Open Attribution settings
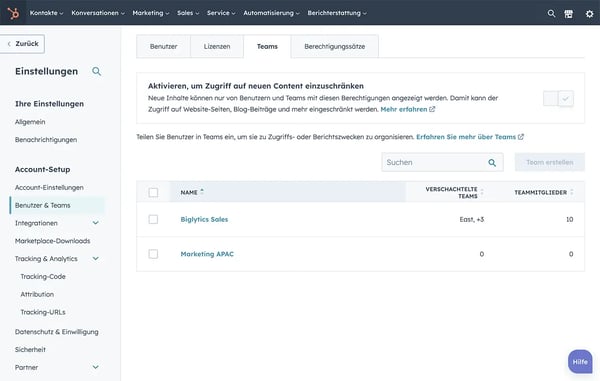The image size is (600, 381). (x=38, y=295)
